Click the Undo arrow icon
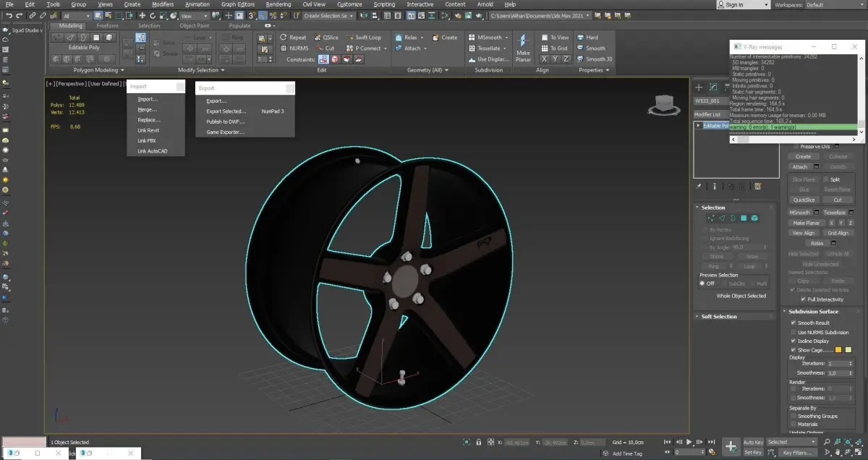This screenshot has height=460, width=868. (8, 15)
